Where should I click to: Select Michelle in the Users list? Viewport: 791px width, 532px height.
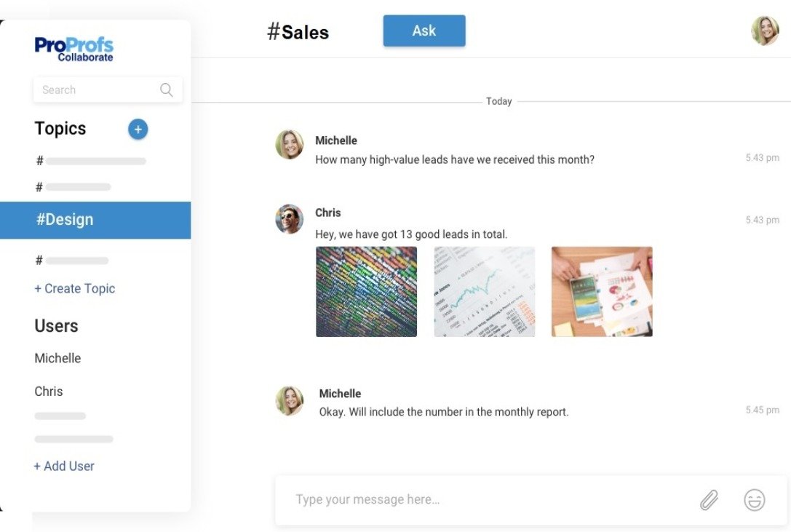(x=57, y=358)
